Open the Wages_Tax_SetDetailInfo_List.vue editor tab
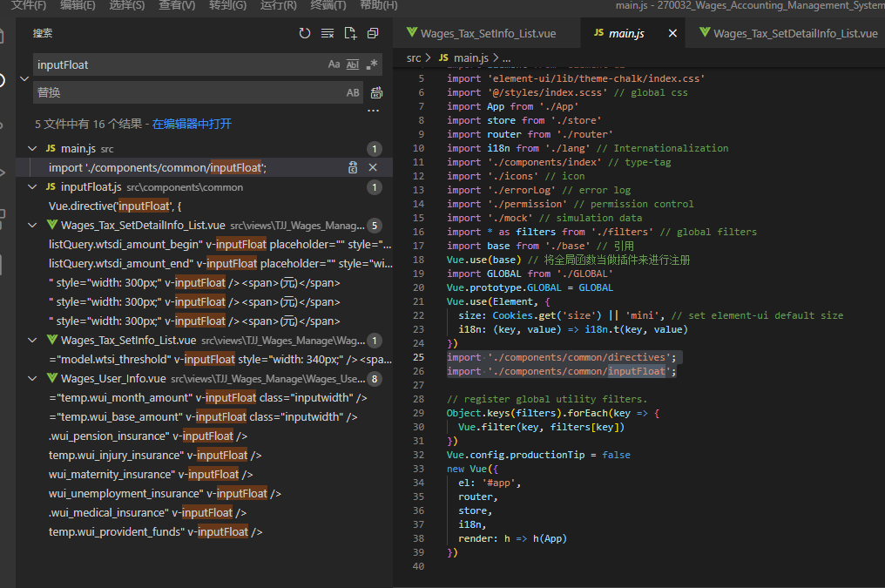 [794, 34]
